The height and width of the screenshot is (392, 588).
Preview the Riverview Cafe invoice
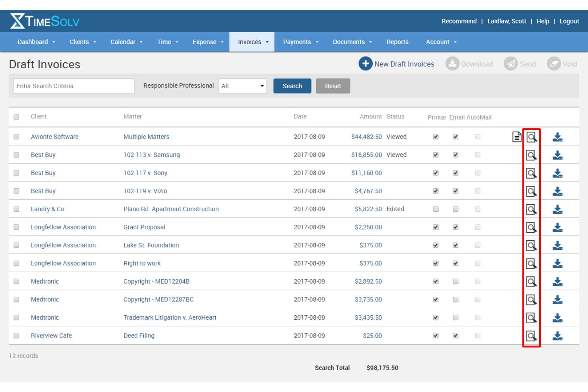(532, 336)
